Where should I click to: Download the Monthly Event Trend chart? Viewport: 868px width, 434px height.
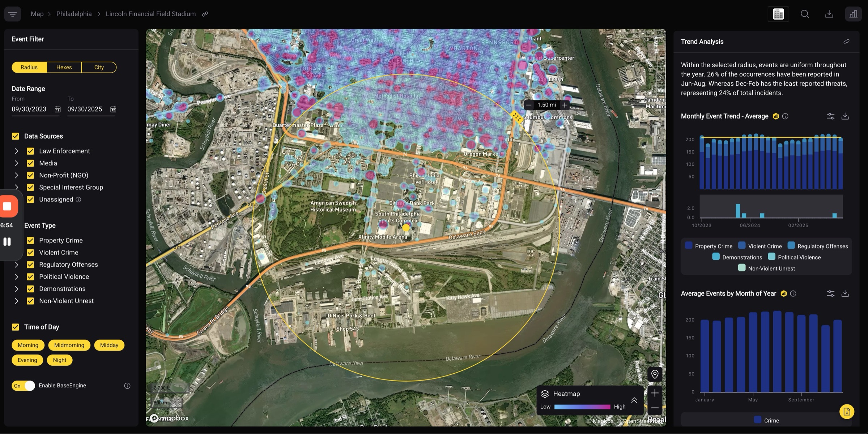coord(845,116)
